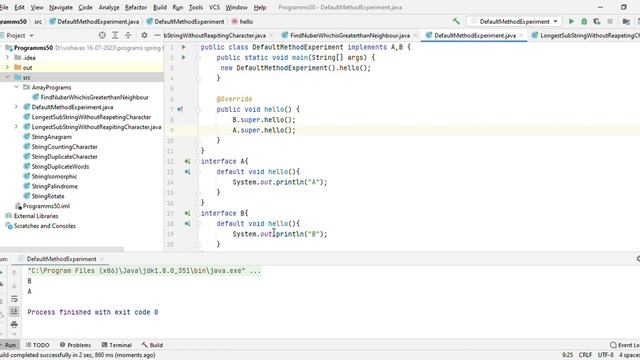Expand the out folder
Viewport: 640px width, 360px height.
click(7, 67)
